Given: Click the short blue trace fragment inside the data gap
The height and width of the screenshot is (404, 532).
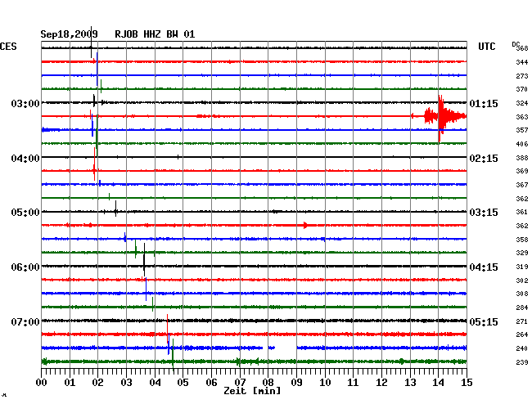Looking at the screenshot, I should coord(272,348).
